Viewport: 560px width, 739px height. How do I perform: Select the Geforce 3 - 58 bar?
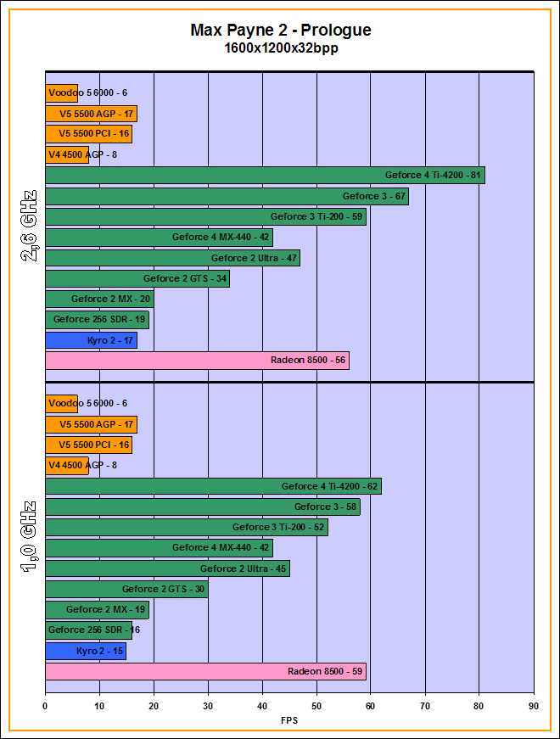click(202, 507)
